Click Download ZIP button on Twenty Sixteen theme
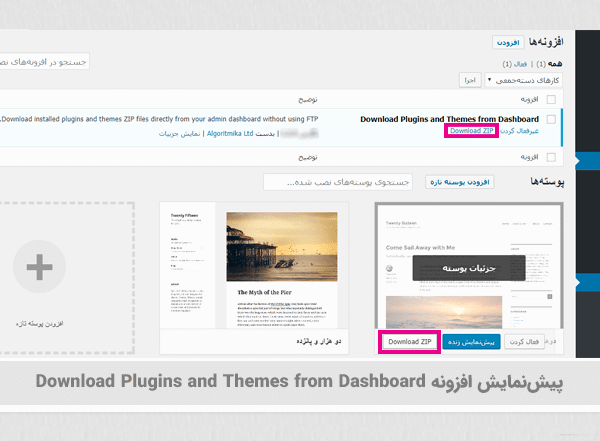The width and height of the screenshot is (600, 441). click(x=408, y=343)
